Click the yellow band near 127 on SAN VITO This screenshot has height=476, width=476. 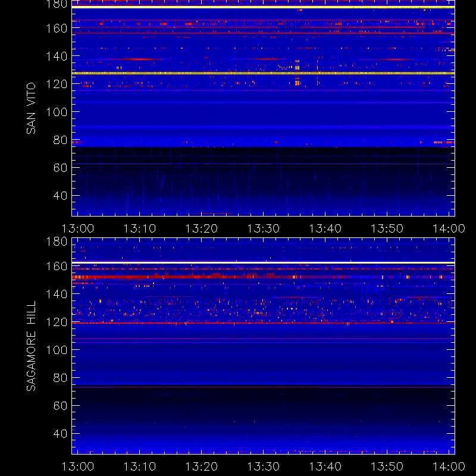(263, 73)
